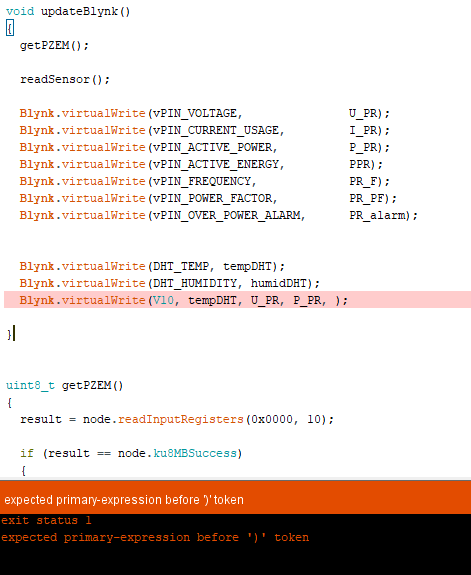
Task: Click DHT_TEMP in the virtualWrite call
Action: click(x=180, y=266)
